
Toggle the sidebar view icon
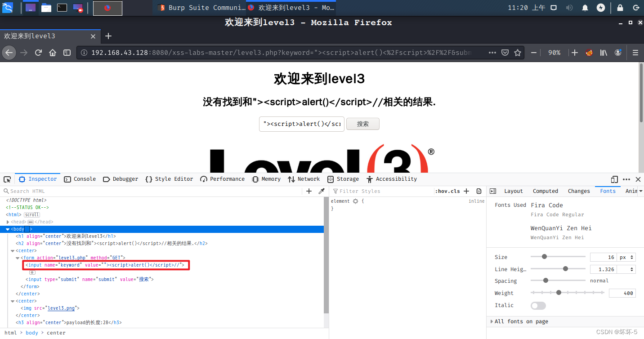[x=67, y=53]
